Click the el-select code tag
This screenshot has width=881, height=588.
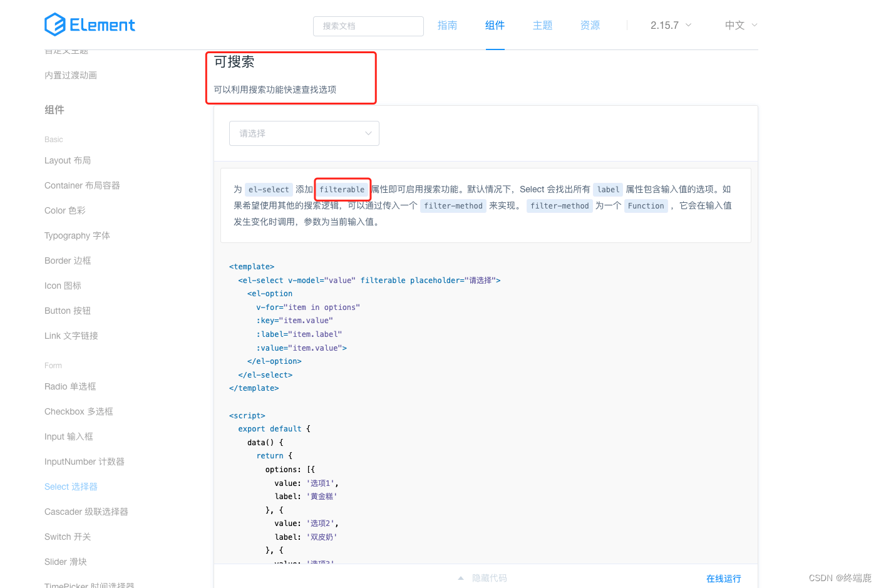269,189
